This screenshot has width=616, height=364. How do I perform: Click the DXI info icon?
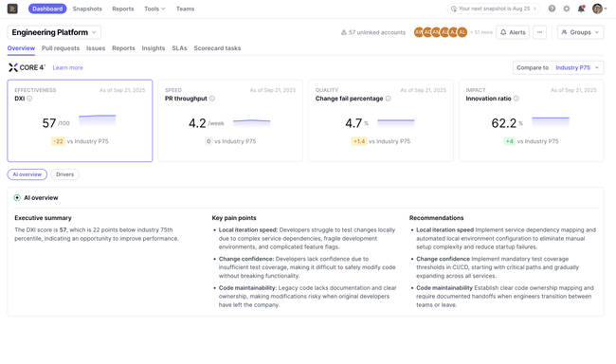pos(29,99)
